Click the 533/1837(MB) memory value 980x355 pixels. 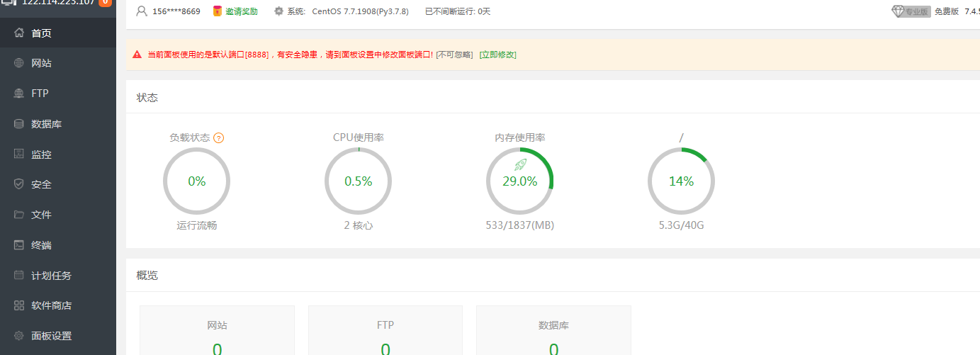520,225
